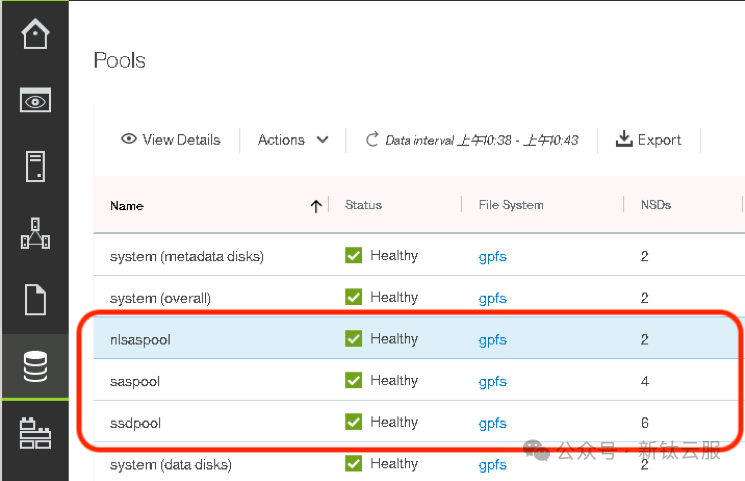The height and width of the screenshot is (481, 745).
Task: Sort by Status column header
Action: tap(363, 205)
